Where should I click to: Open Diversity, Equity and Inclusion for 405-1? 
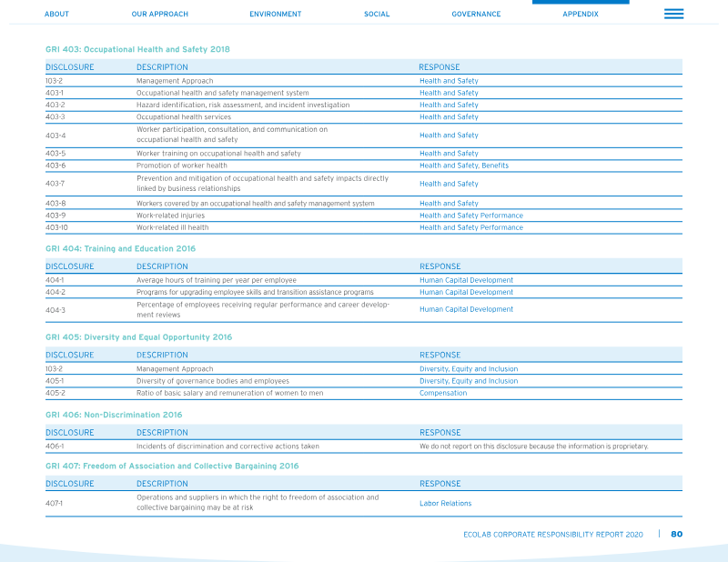pyautogui.click(x=469, y=381)
